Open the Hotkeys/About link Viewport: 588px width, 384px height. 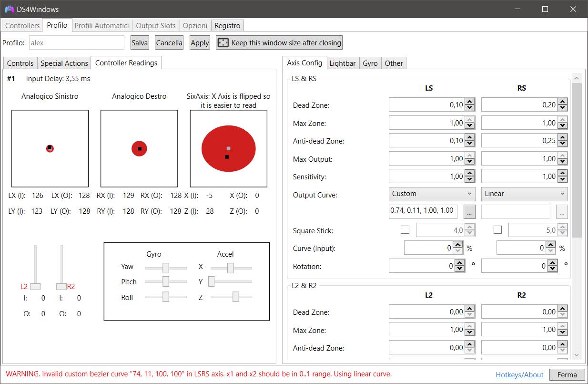point(518,374)
